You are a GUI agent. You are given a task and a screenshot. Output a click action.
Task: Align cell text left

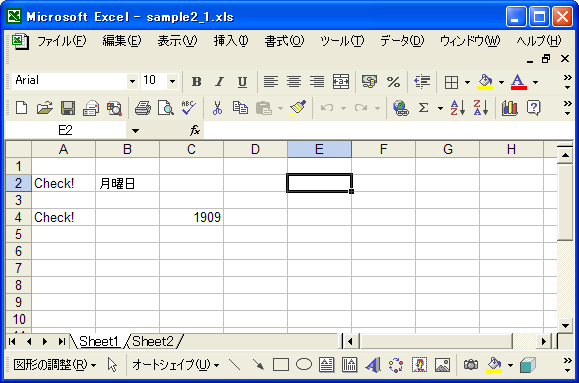(x=271, y=82)
